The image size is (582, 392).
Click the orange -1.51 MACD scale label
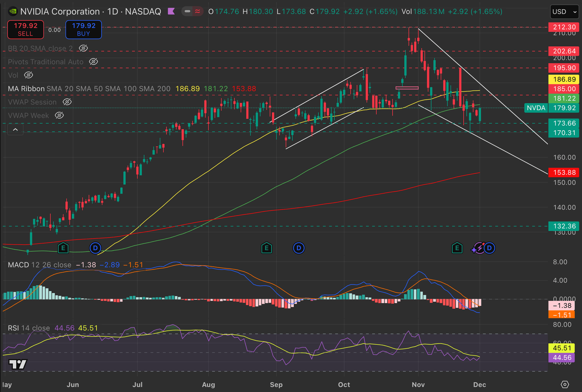click(561, 315)
